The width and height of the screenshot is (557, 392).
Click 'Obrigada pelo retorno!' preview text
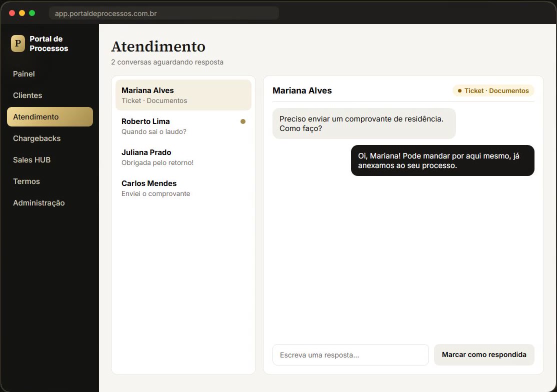(x=157, y=162)
